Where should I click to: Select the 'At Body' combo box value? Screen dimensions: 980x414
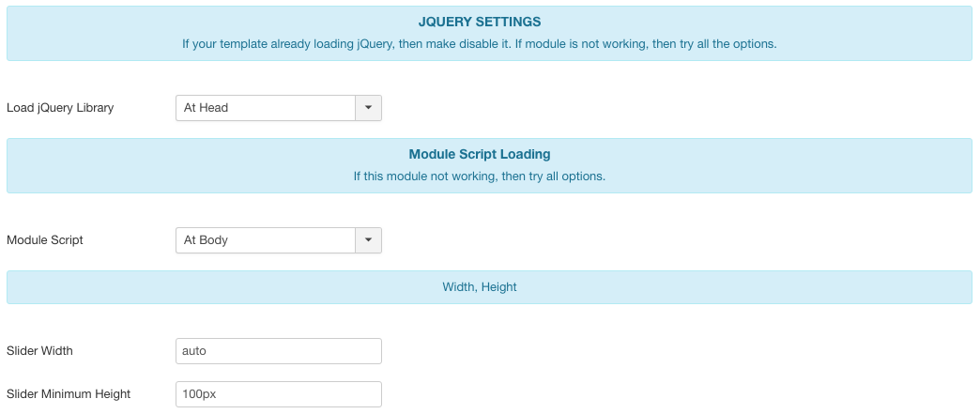266,240
